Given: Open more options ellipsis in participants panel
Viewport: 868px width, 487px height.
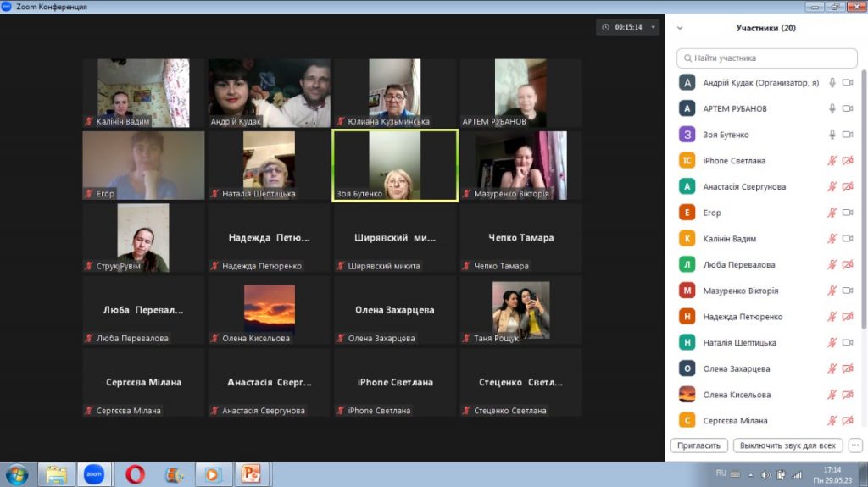Looking at the screenshot, I should (x=855, y=445).
